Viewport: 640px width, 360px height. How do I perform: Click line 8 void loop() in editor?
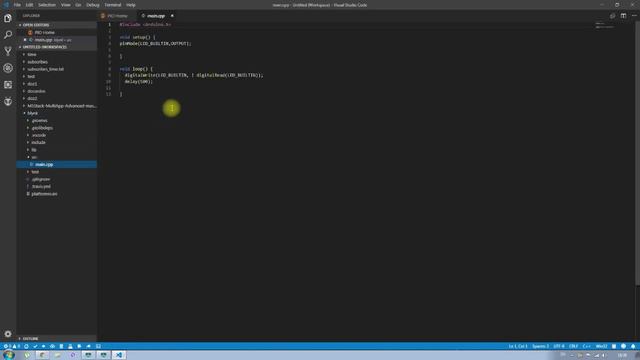point(136,69)
